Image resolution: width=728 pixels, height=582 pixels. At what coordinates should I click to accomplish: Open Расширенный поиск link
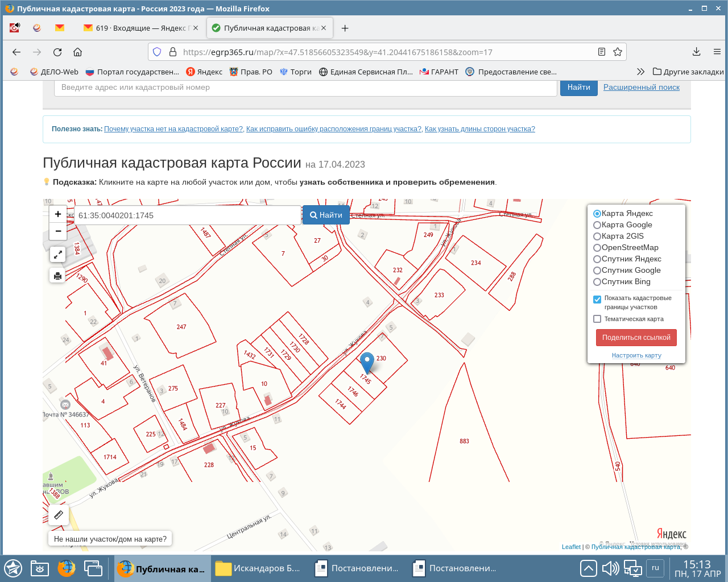641,88
